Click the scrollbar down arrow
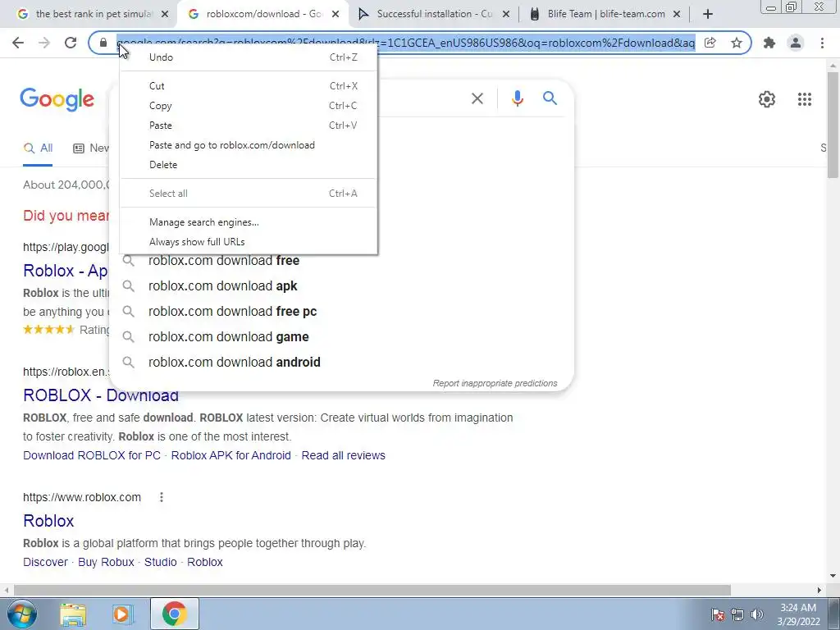Image resolution: width=840 pixels, height=630 pixels. (x=833, y=576)
